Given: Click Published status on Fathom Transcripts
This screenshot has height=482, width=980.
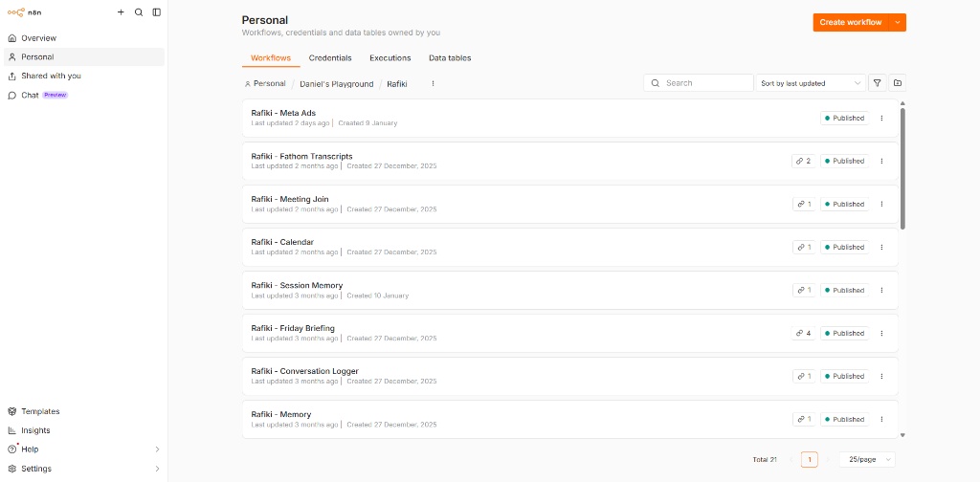Looking at the screenshot, I should click(844, 161).
